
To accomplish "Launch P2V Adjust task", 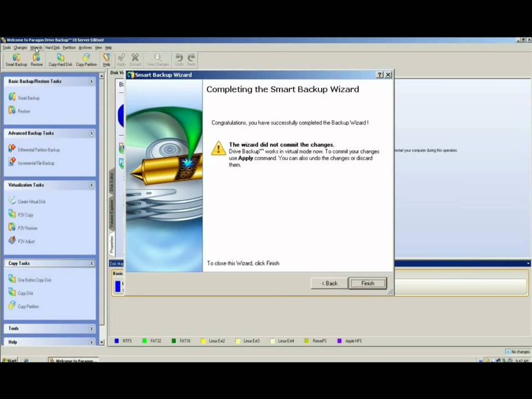I will click(22, 241).
